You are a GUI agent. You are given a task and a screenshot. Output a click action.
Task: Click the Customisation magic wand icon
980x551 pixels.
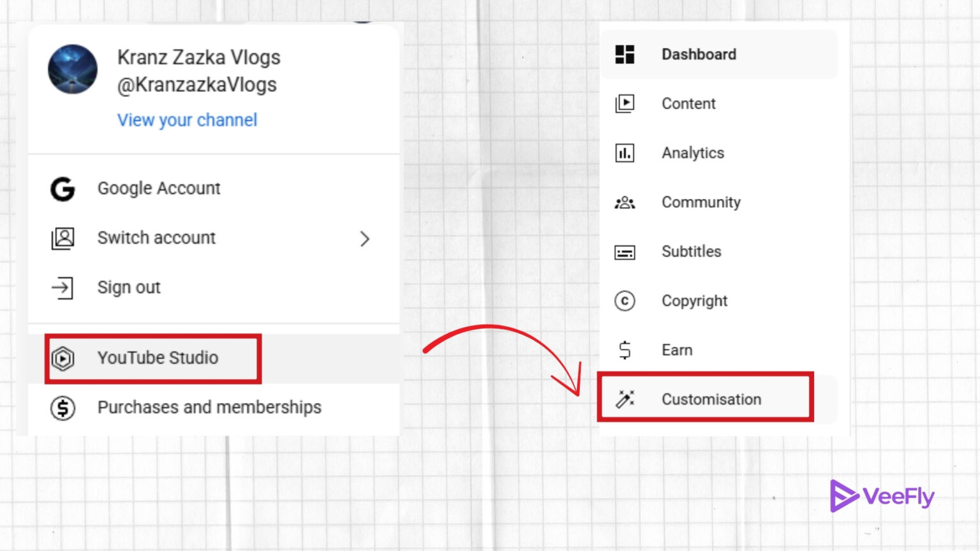coord(624,398)
